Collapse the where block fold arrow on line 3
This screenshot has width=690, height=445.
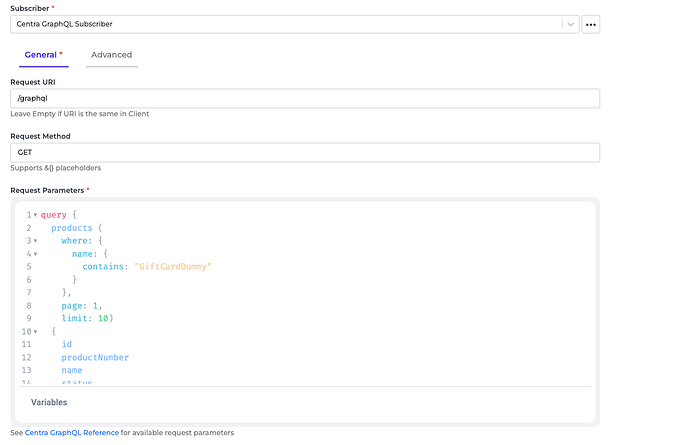pos(36,241)
